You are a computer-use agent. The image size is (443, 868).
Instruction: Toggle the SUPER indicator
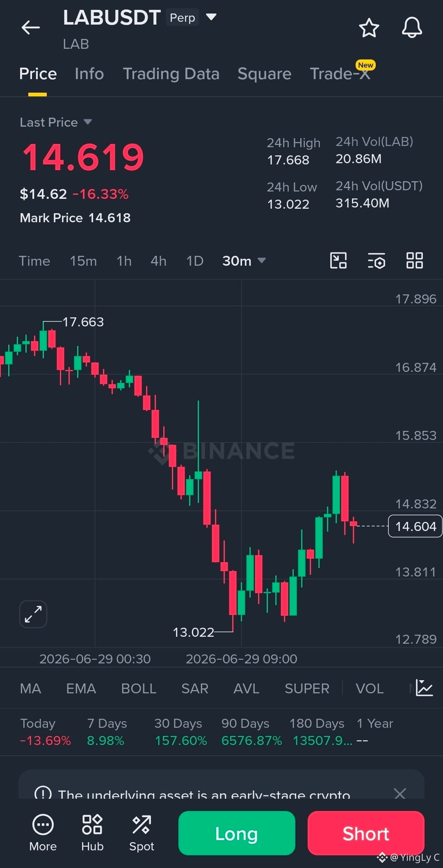[x=307, y=688]
